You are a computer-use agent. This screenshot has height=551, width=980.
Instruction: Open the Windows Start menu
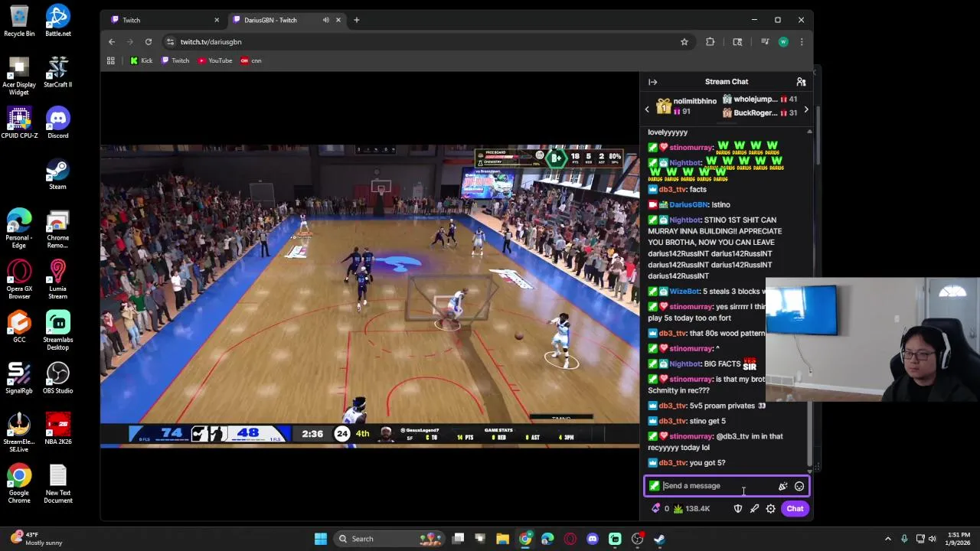pyautogui.click(x=321, y=539)
